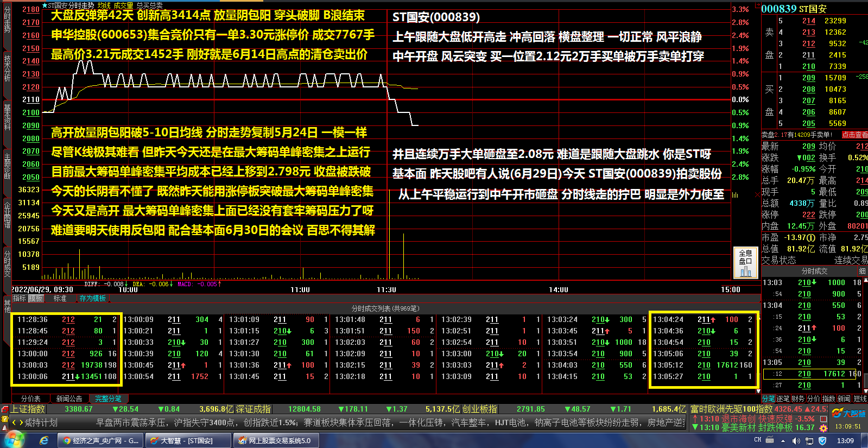Open the Windows Start button

(x=14, y=440)
